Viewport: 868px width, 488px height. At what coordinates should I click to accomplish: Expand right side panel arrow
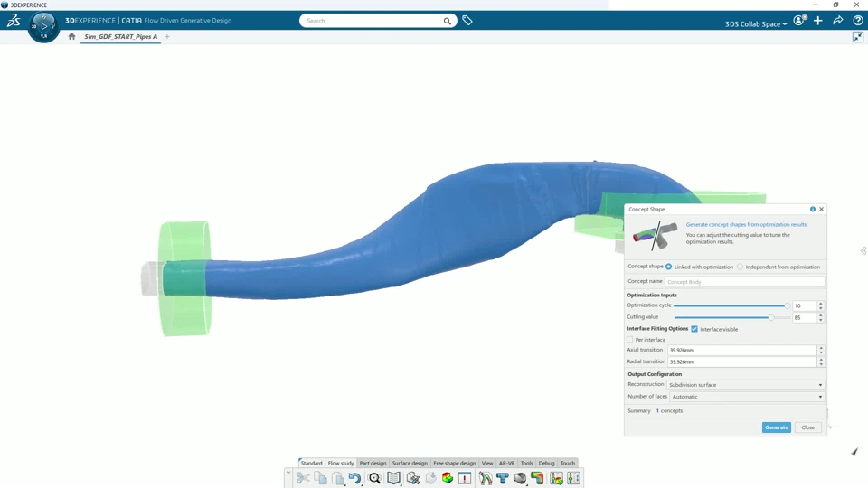tap(863, 250)
